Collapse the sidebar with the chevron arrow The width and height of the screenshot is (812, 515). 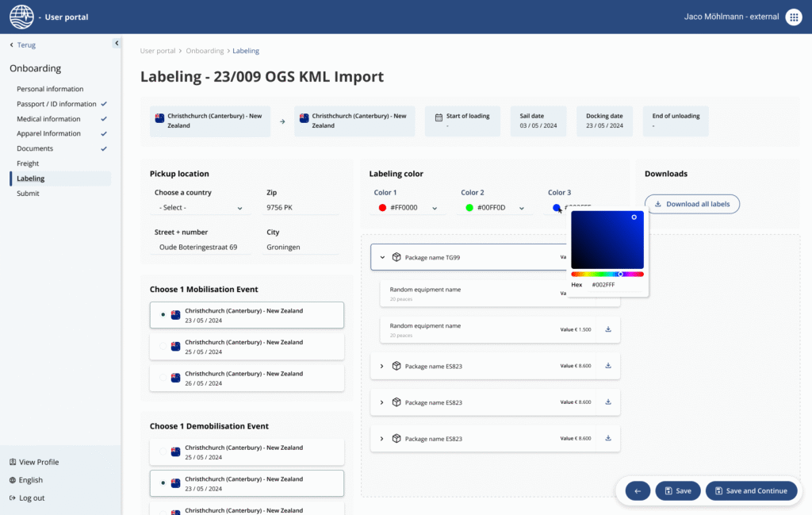pos(117,43)
